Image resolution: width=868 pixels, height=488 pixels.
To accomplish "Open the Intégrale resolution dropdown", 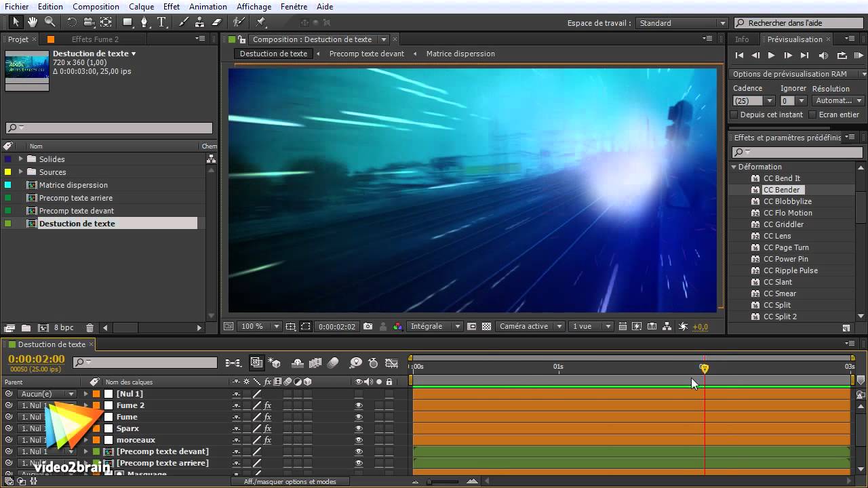I will (x=435, y=327).
